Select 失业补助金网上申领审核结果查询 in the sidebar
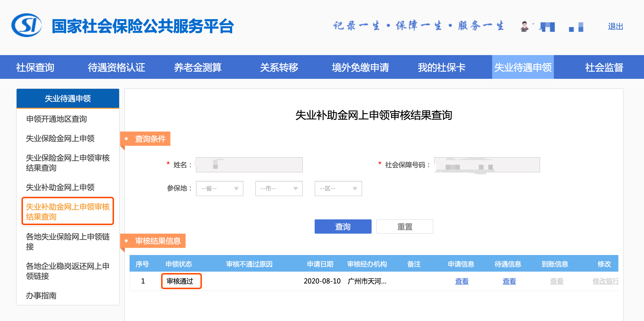 (68, 211)
